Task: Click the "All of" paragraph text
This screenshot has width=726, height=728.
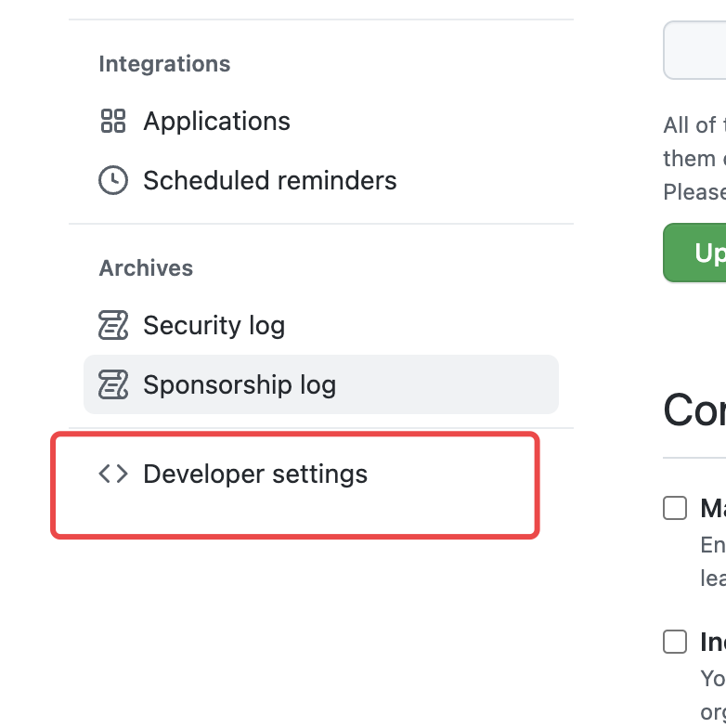Action: (x=690, y=125)
